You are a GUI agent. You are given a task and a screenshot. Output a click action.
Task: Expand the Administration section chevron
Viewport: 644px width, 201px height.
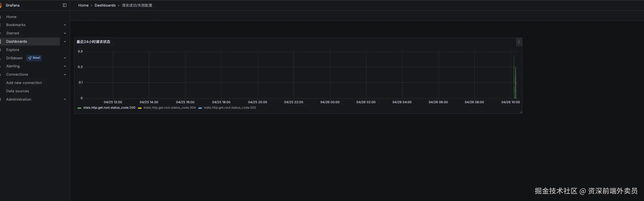(65, 99)
